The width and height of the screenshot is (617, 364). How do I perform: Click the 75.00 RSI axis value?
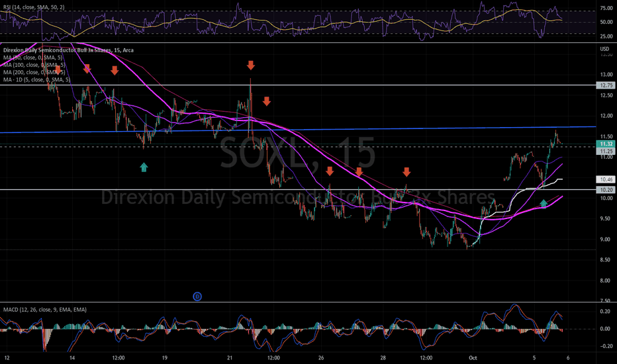click(x=606, y=8)
